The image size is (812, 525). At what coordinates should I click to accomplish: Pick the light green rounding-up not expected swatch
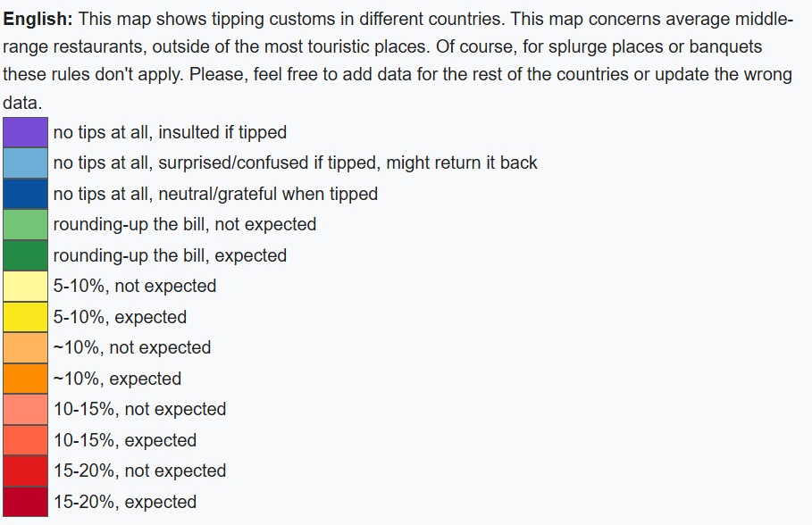click(x=25, y=224)
